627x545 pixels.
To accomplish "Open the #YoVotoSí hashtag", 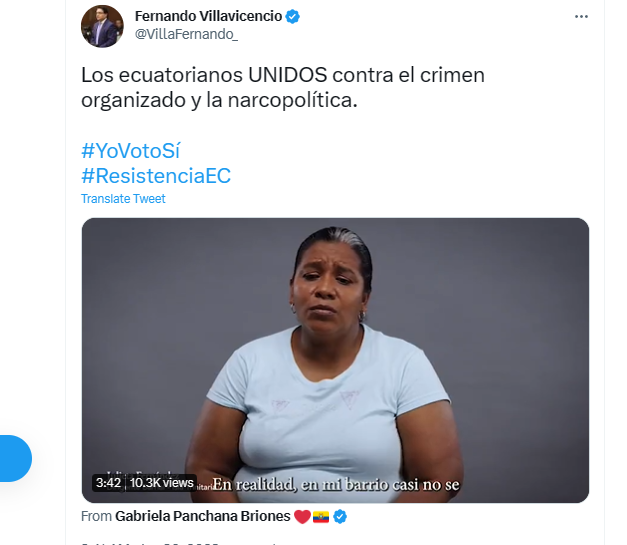I will click(x=131, y=151).
